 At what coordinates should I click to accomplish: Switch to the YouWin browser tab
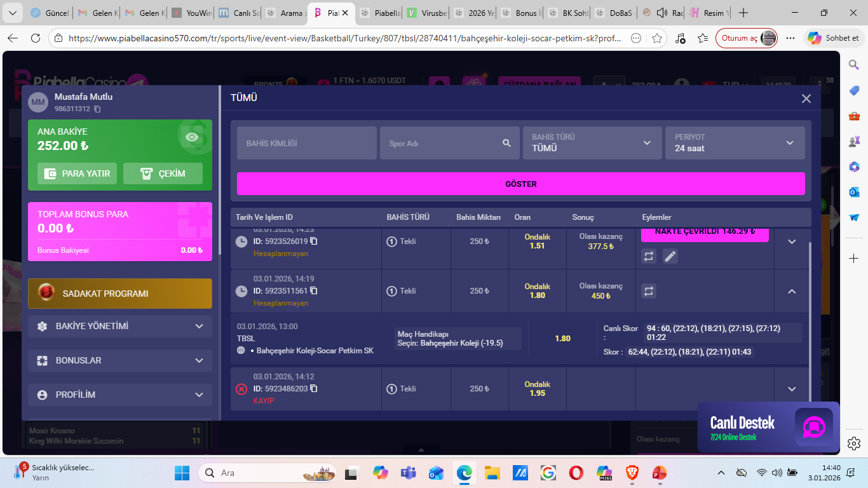click(190, 13)
